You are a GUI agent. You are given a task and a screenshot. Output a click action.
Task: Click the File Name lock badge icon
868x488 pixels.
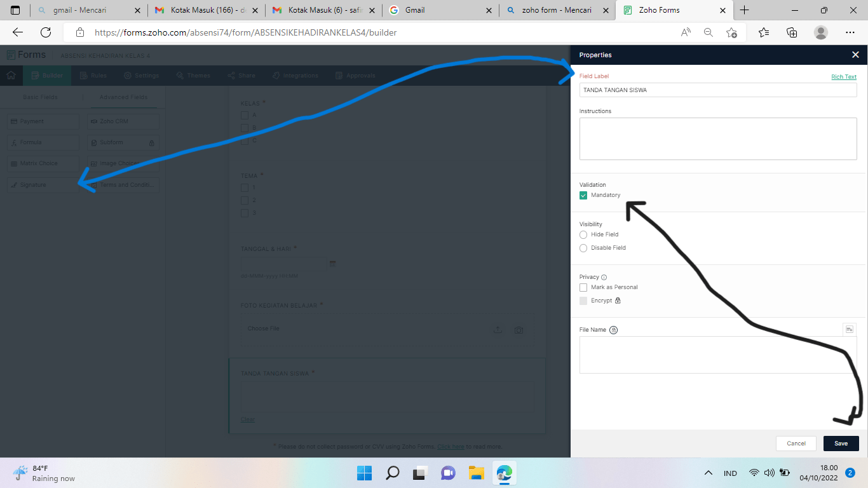tap(614, 330)
